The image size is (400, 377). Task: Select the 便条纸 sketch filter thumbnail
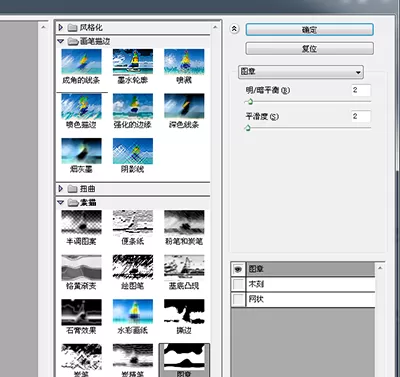point(133,223)
